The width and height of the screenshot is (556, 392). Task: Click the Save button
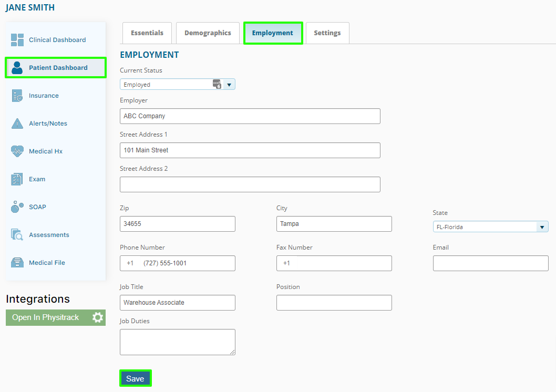(135, 378)
